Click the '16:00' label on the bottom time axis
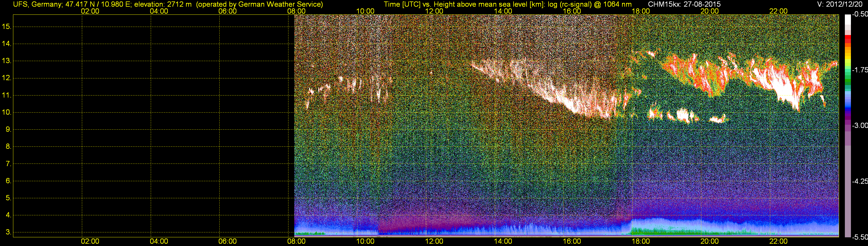Screen dimensions: 868x246 pos(572,241)
